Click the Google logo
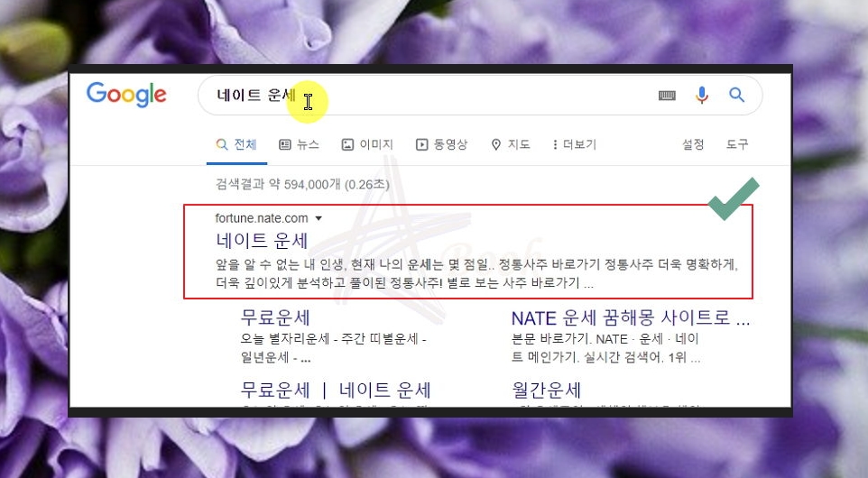 [x=126, y=95]
